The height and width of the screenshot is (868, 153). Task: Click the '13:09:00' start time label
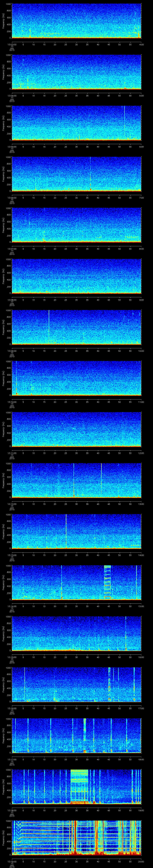click(12, 351)
